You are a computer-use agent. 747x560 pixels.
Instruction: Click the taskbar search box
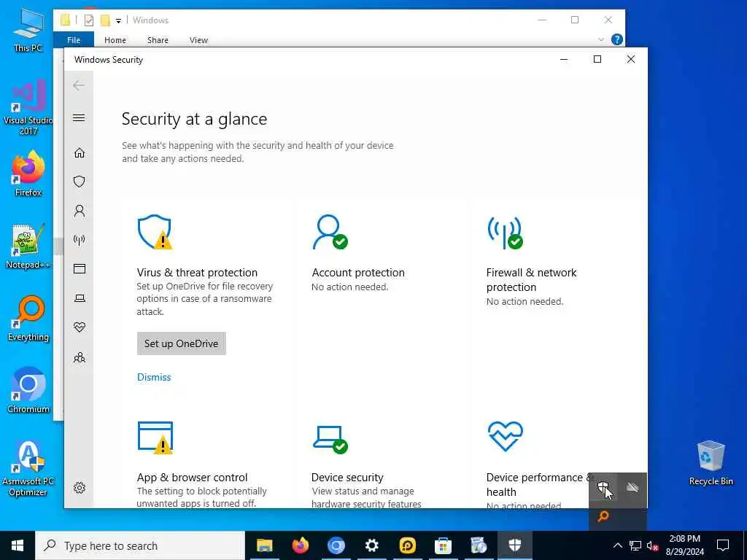140,545
